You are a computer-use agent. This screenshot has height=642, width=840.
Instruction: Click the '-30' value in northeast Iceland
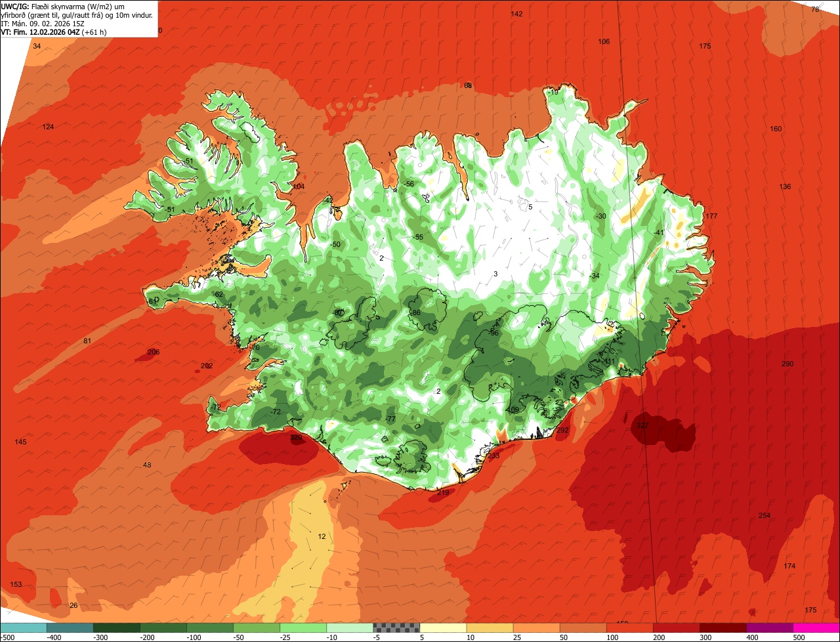pyautogui.click(x=600, y=216)
